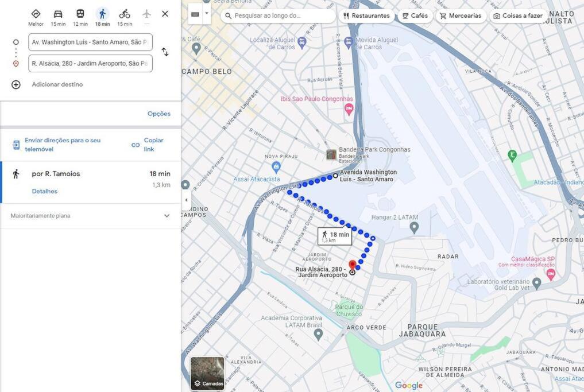The height and width of the screenshot is (392, 584).
Task: Swap origin and destination with reverse arrows
Action: pyautogui.click(x=165, y=52)
